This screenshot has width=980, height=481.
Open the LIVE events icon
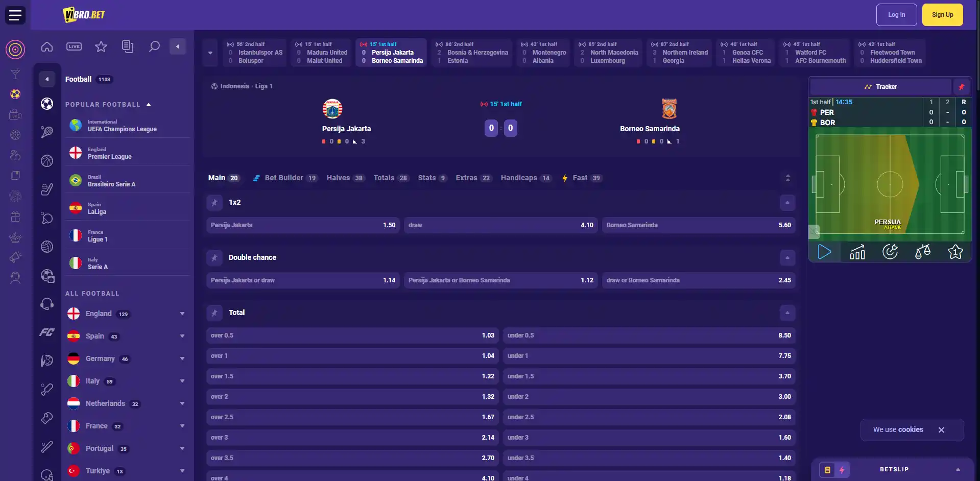[74, 46]
